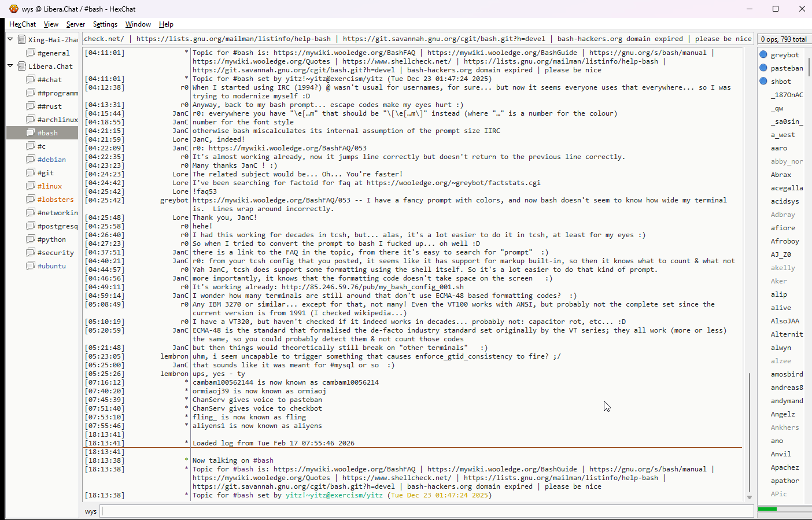Click the scroll-down arrow of chat scrollbar
This screenshot has height=520, width=812.
[749, 497]
